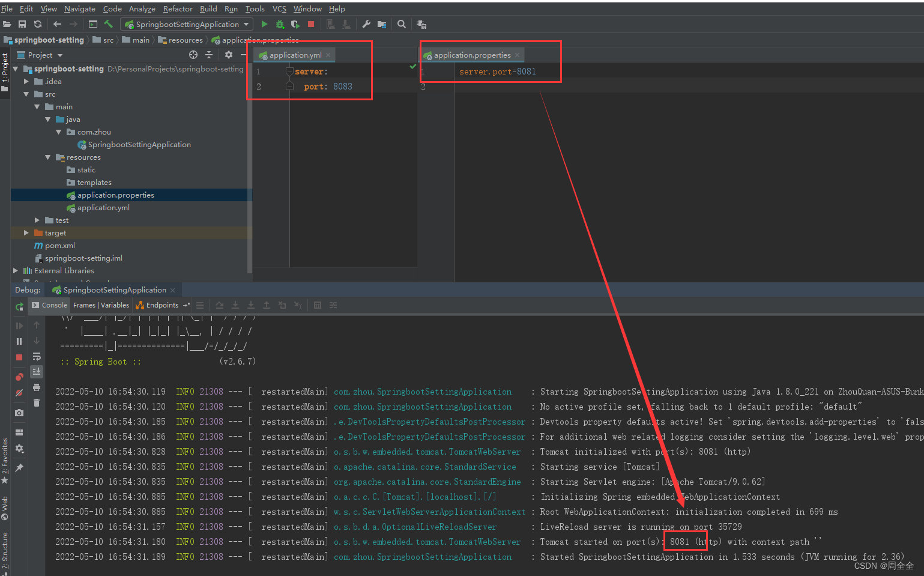This screenshot has height=576, width=924.
Task: Expand the target folder arrow
Action: (x=26, y=233)
